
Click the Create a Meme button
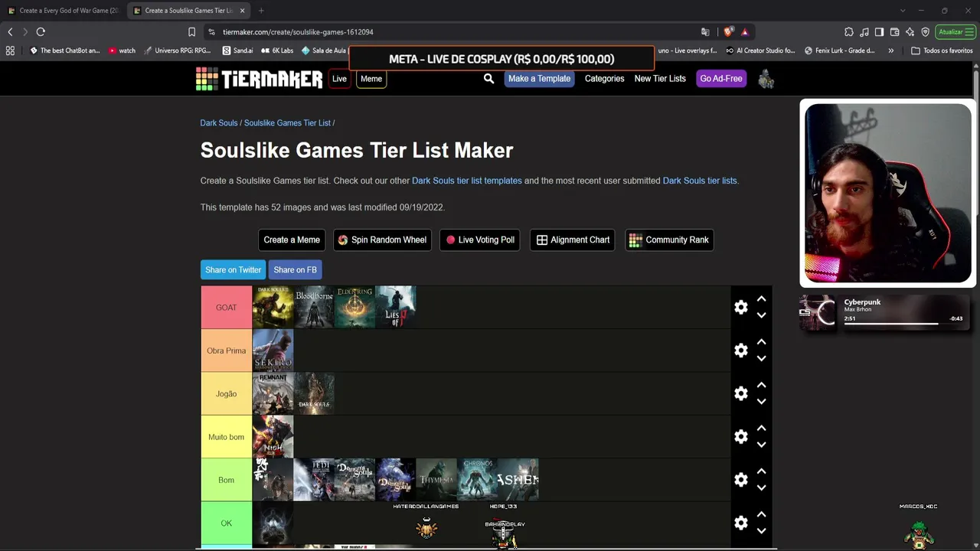coord(292,240)
